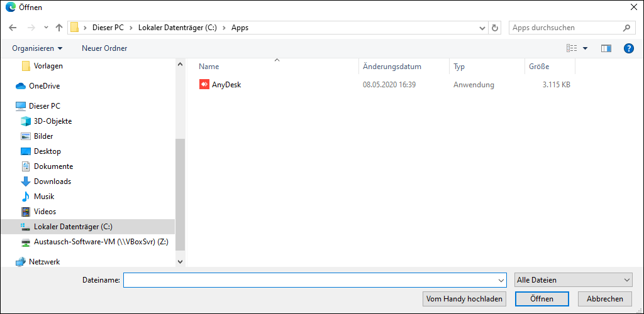Refresh the Apps folder view

pyautogui.click(x=495, y=28)
